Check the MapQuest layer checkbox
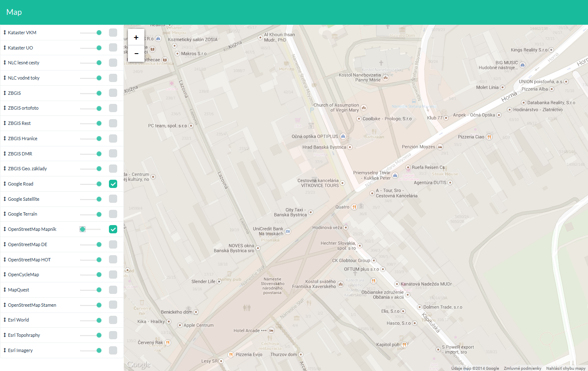Viewport: 588px width, 371px height. click(x=113, y=290)
